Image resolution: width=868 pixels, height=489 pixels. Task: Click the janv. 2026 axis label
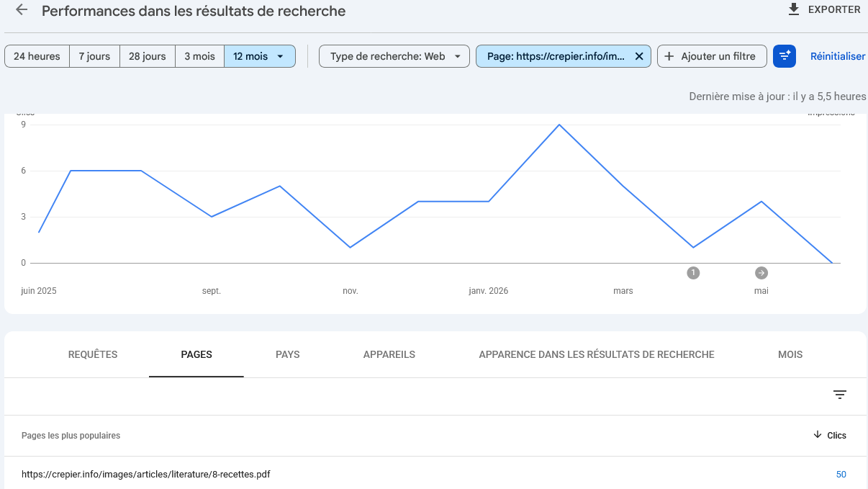pyautogui.click(x=489, y=291)
